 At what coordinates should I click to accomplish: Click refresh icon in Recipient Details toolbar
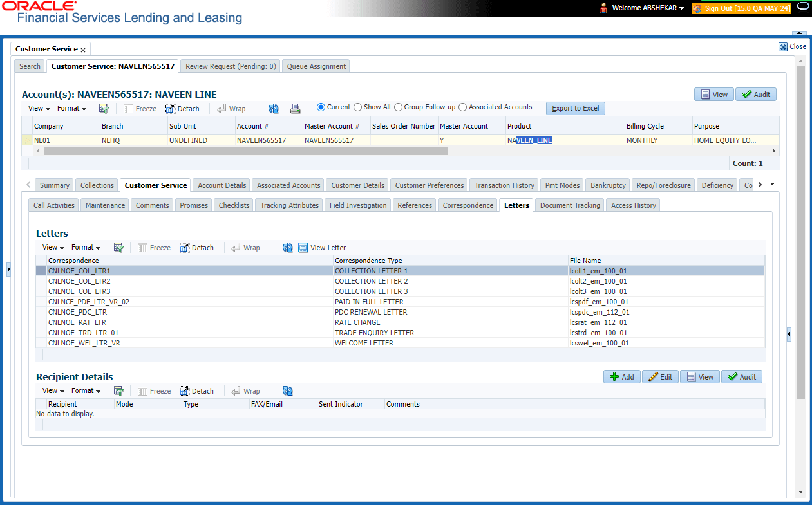(x=287, y=391)
